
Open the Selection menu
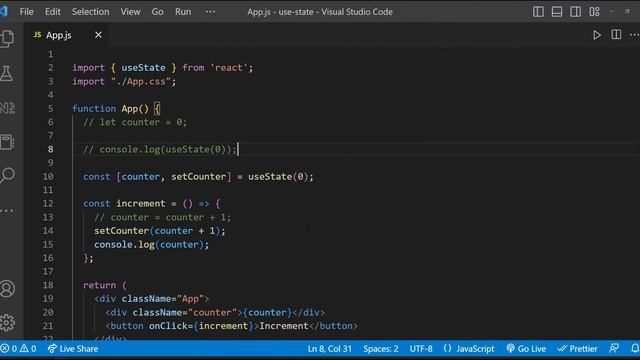91,11
